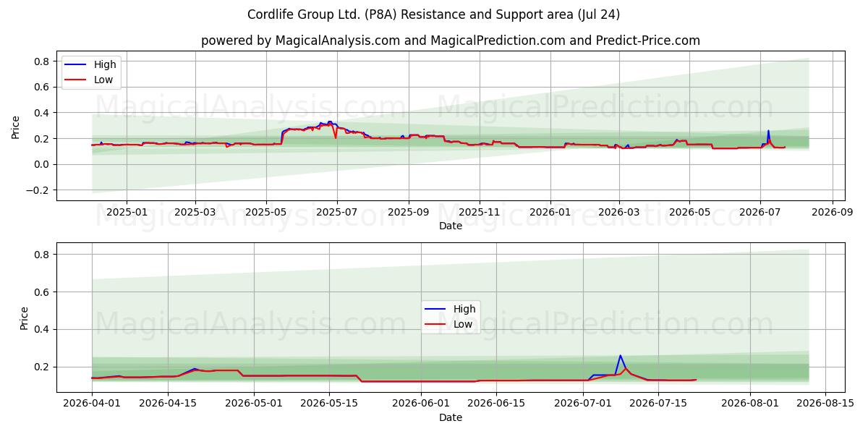Click the 2026-08-01 label on bottom chart

click(750, 404)
